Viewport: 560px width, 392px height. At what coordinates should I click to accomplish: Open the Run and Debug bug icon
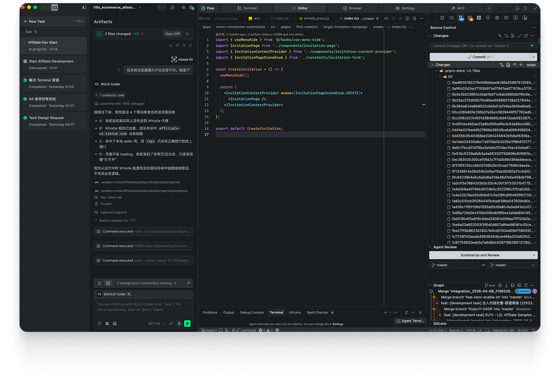pos(497,18)
